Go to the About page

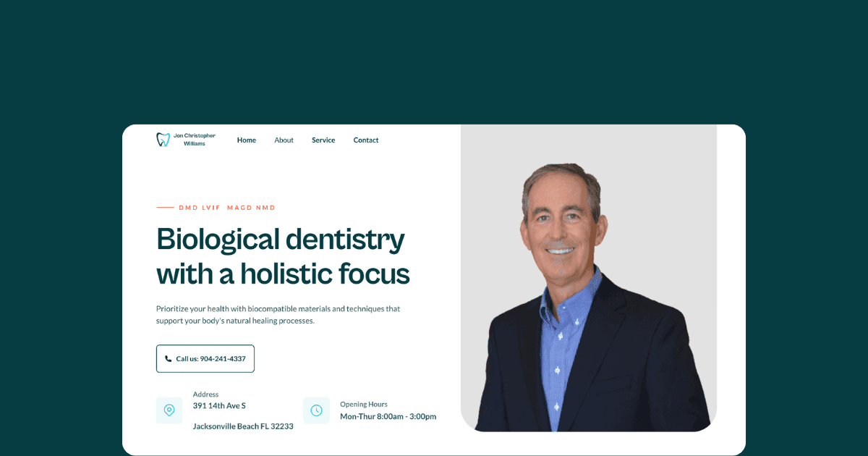(284, 140)
